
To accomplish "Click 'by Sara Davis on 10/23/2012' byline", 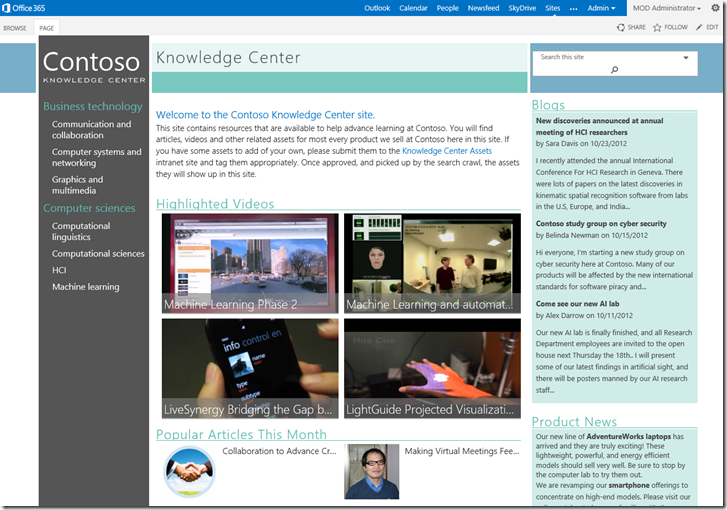I will [581, 144].
